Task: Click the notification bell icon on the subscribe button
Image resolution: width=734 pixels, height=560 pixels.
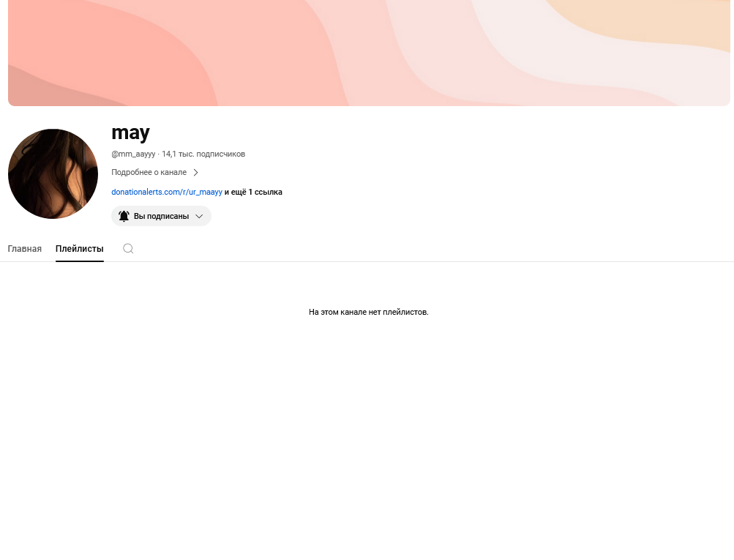Action: point(124,217)
